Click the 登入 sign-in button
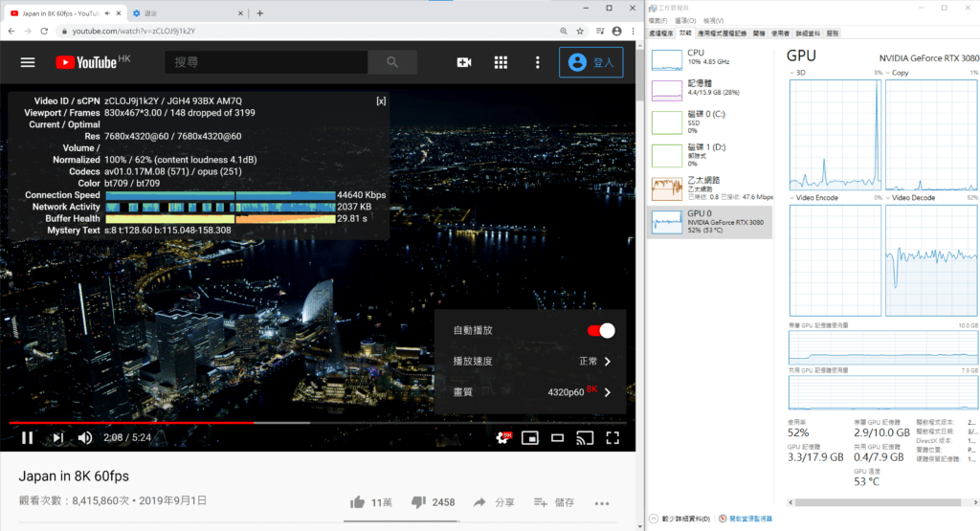 (590, 62)
